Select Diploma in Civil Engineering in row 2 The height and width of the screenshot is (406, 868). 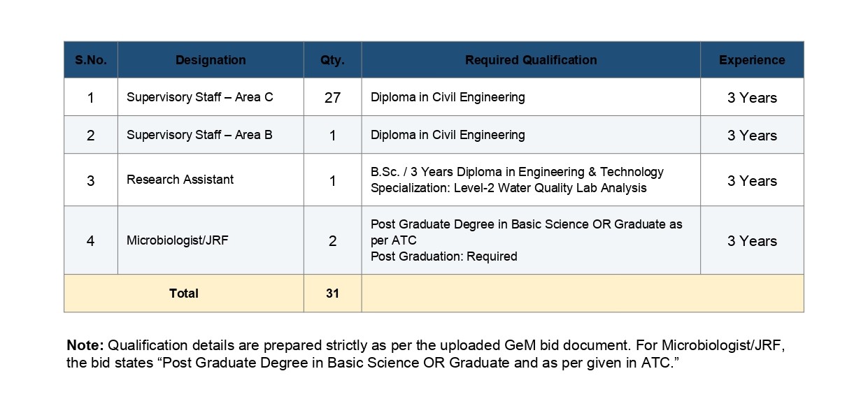[448, 135]
